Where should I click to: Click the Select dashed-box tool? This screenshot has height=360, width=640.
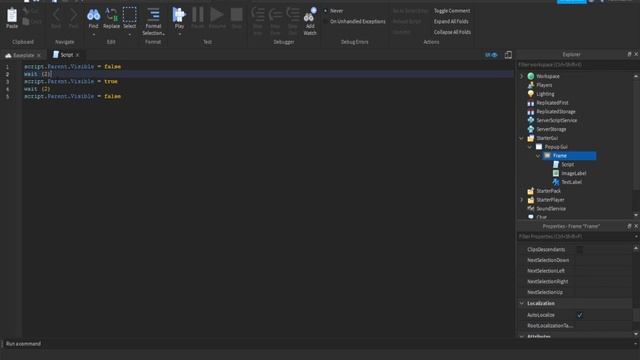coord(129,15)
